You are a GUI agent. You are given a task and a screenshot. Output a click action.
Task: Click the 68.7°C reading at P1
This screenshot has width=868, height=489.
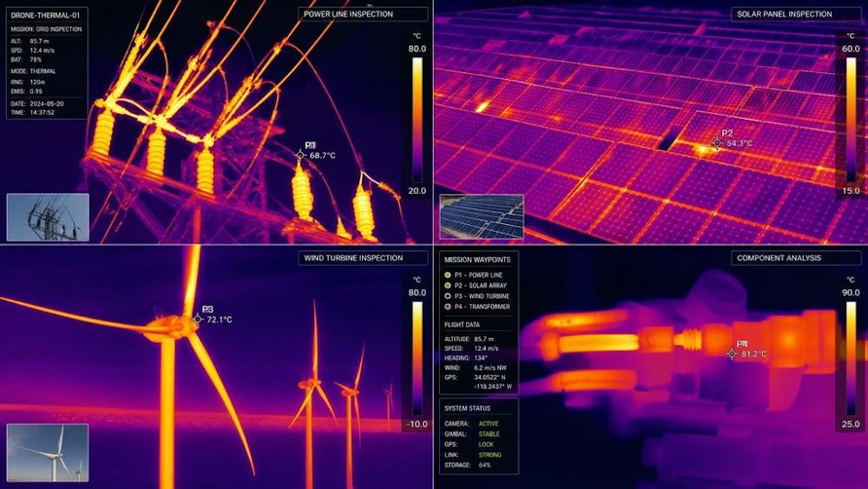[322, 155]
